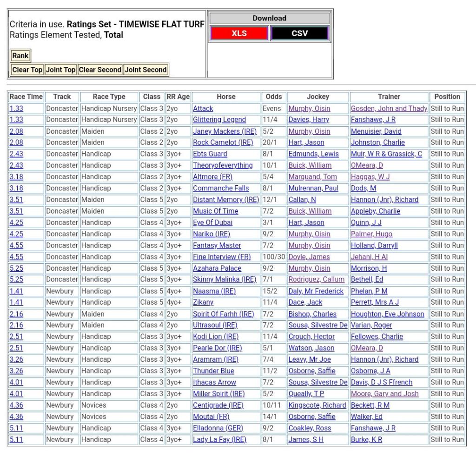The width and height of the screenshot is (476, 456).
Task: Download ratings as CSV file
Action: pos(299,33)
